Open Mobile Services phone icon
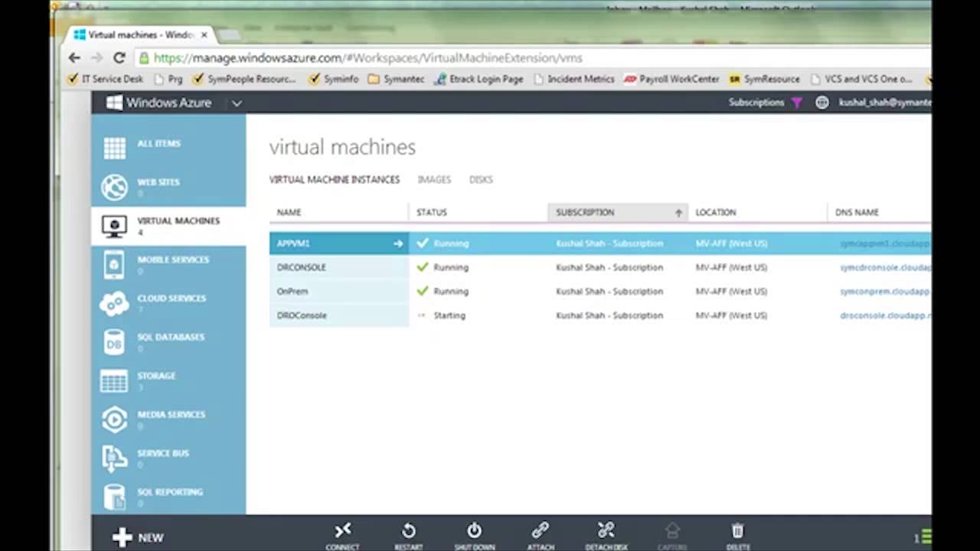This screenshot has height=551, width=980. (x=114, y=265)
